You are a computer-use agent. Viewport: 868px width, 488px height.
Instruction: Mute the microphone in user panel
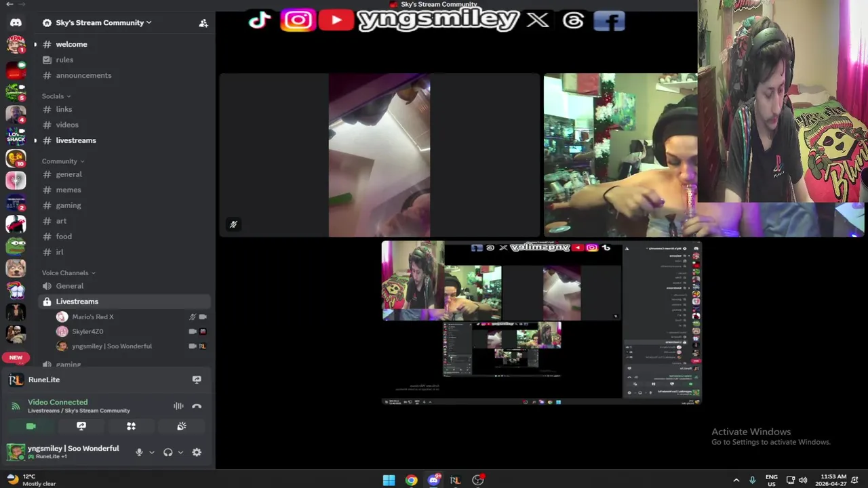point(139,452)
